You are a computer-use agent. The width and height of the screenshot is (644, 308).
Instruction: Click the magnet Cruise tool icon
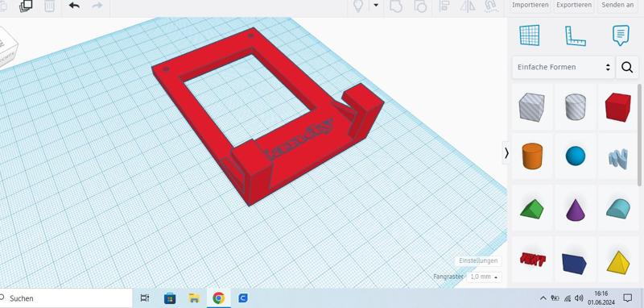[492, 6]
